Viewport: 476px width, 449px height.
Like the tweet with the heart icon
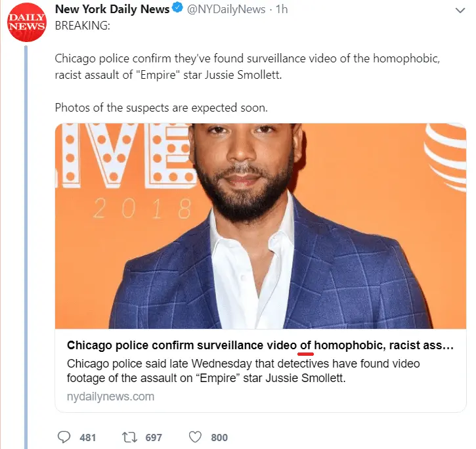pyautogui.click(x=195, y=437)
